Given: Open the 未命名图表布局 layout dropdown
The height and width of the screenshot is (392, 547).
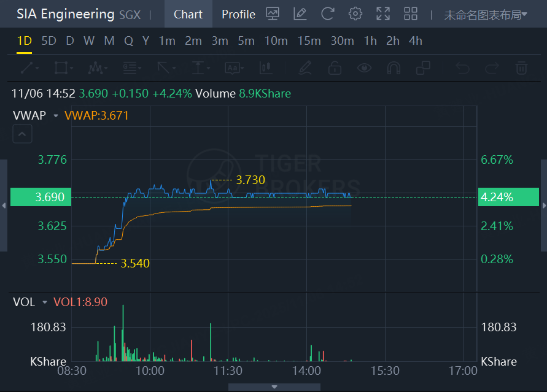Looking at the screenshot, I should coord(485,15).
